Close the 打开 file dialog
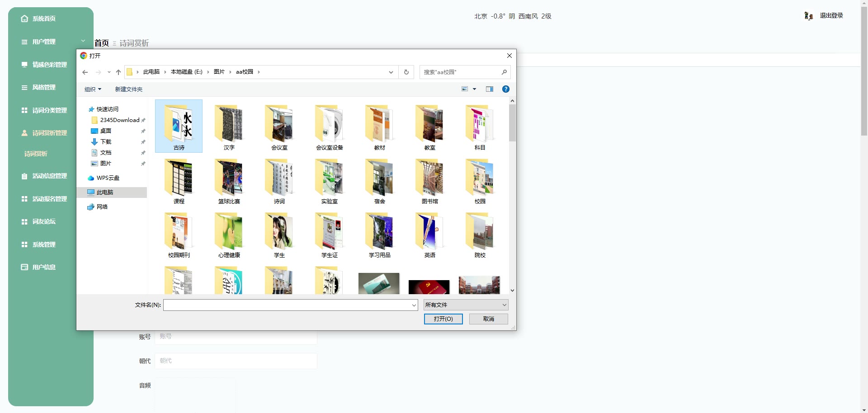868x413 pixels. pos(509,56)
